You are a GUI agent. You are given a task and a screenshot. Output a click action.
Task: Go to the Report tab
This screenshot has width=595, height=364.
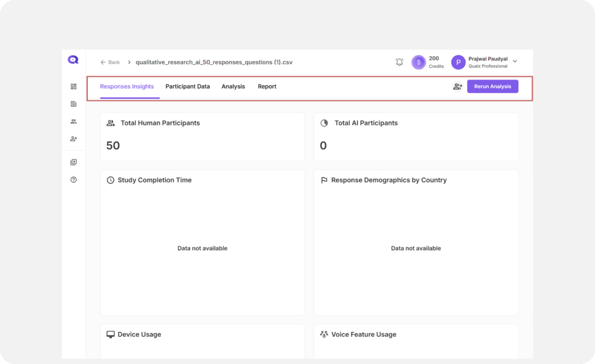pos(267,87)
